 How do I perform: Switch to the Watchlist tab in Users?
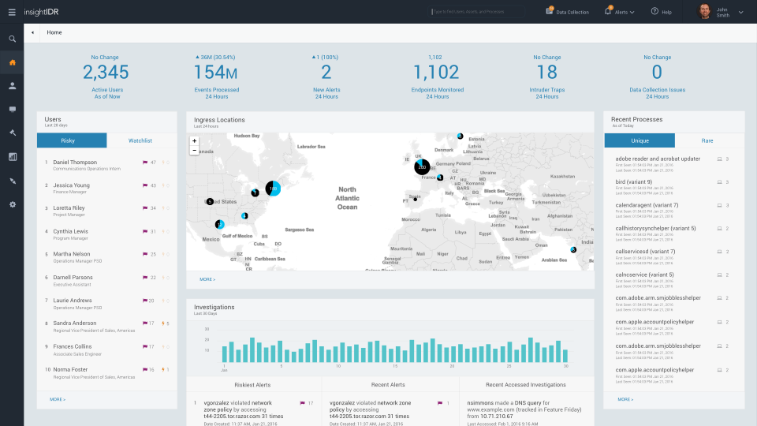140,141
